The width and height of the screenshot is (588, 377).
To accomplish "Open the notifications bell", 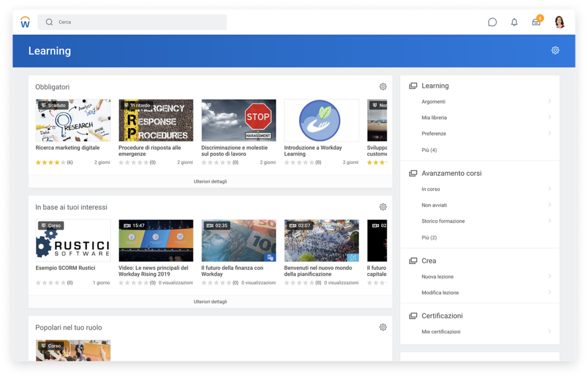I will click(x=514, y=22).
